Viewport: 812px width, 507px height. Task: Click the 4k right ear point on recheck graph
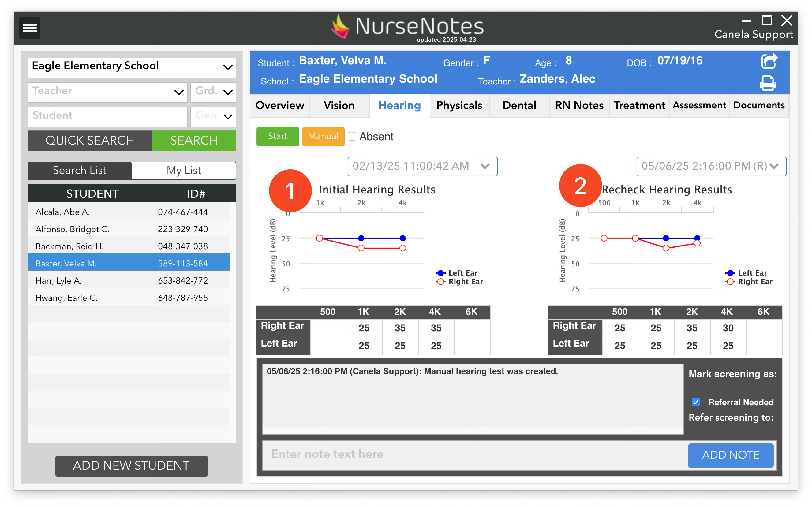pos(697,243)
